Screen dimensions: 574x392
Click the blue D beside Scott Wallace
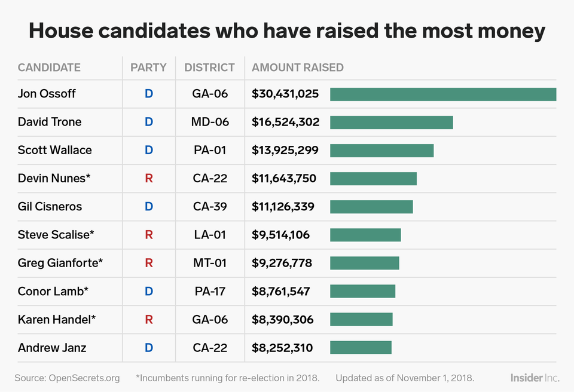pos(149,151)
